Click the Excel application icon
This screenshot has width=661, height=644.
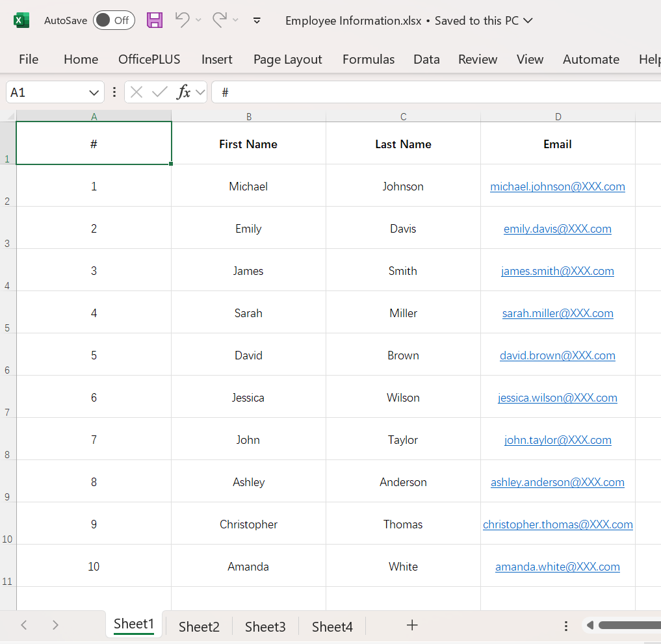(x=21, y=20)
